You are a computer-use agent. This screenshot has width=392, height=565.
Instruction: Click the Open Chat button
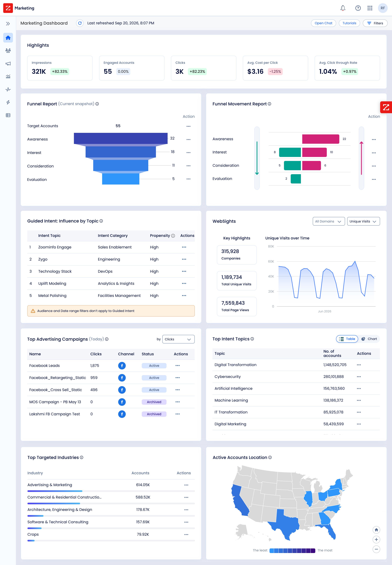pos(323,23)
